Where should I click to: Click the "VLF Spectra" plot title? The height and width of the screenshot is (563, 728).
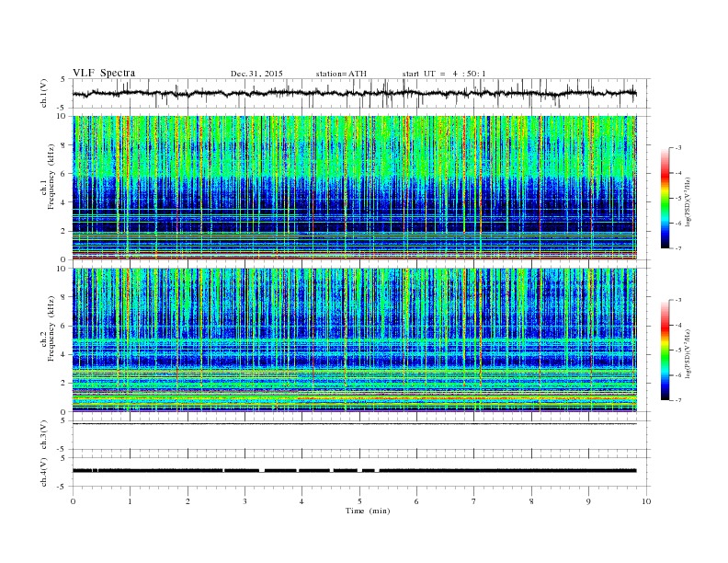(104, 73)
